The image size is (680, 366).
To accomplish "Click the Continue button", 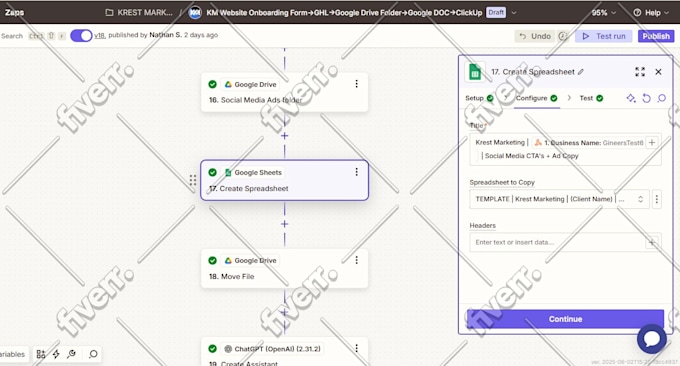I will click(x=565, y=319).
